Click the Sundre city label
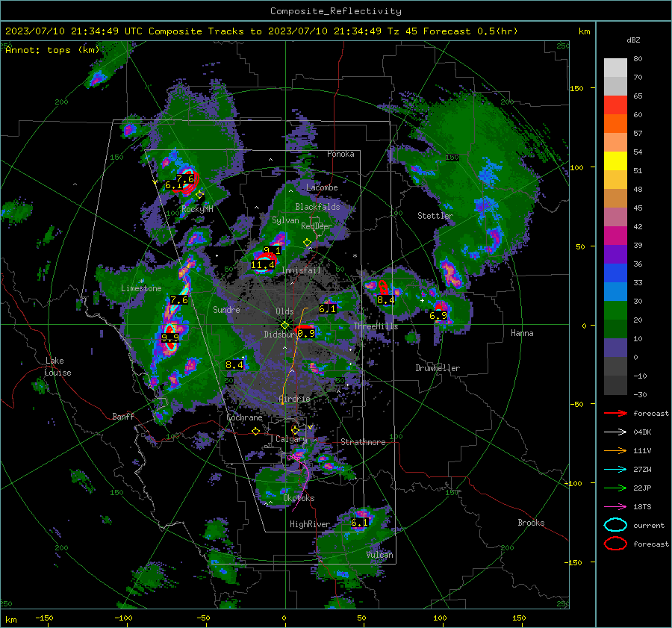 [x=226, y=310]
